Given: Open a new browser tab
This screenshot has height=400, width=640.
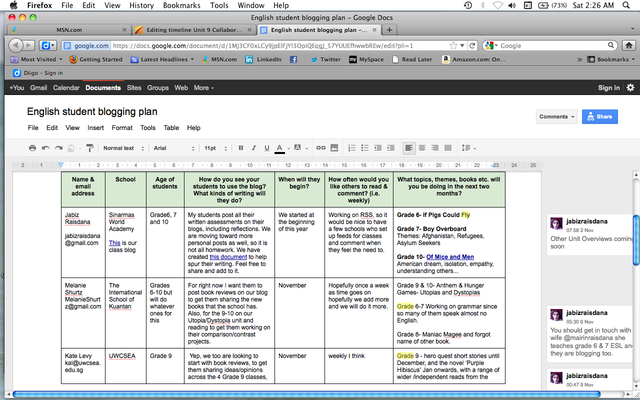Looking at the screenshot, I should 389,30.
